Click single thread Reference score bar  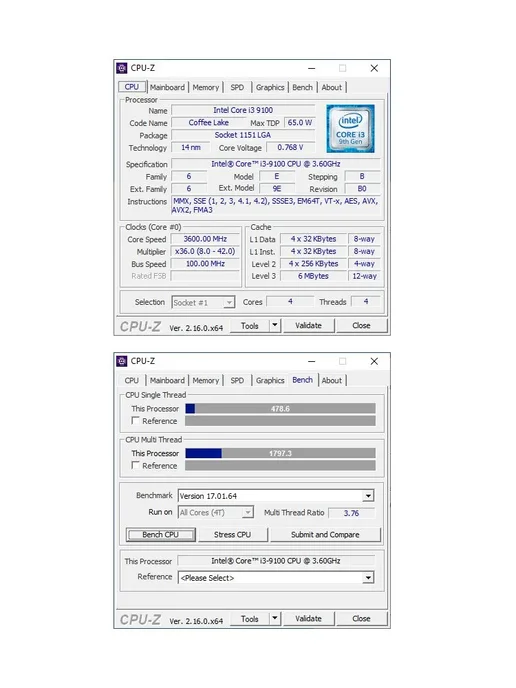280,421
